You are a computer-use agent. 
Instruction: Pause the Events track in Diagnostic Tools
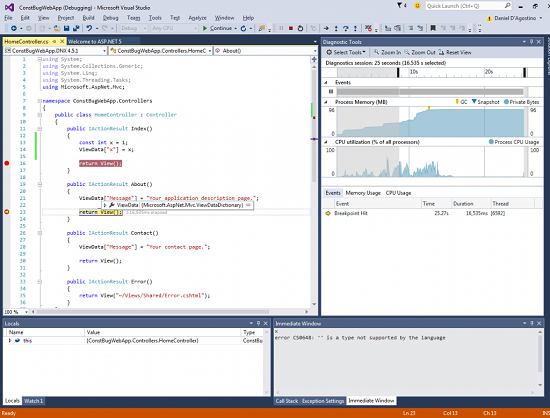[330, 92]
